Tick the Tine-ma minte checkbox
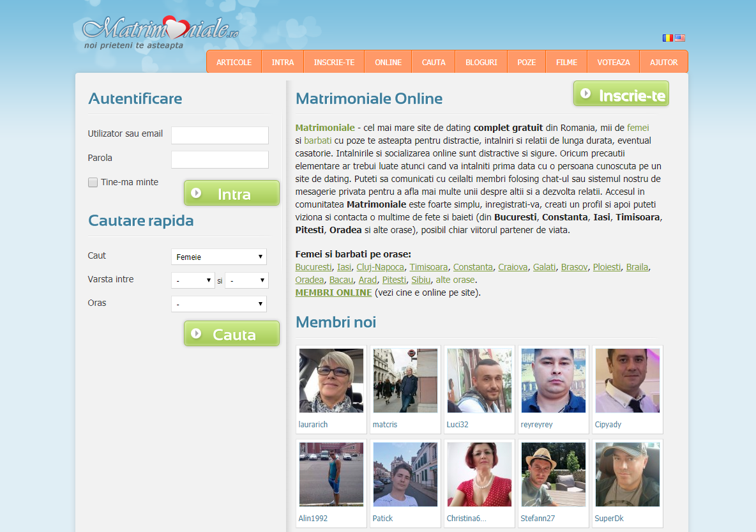Viewport: 756px width, 532px height. pyautogui.click(x=93, y=182)
